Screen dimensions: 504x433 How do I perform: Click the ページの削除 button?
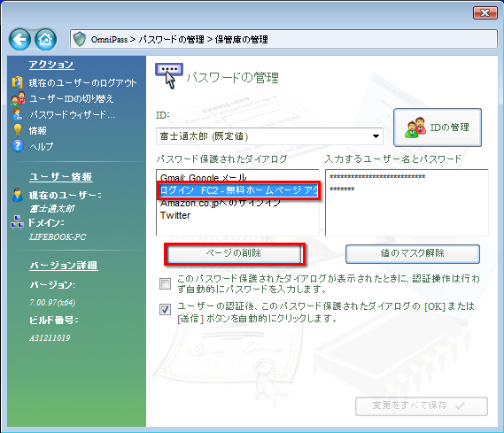pyautogui.click(x=234, y=253)
